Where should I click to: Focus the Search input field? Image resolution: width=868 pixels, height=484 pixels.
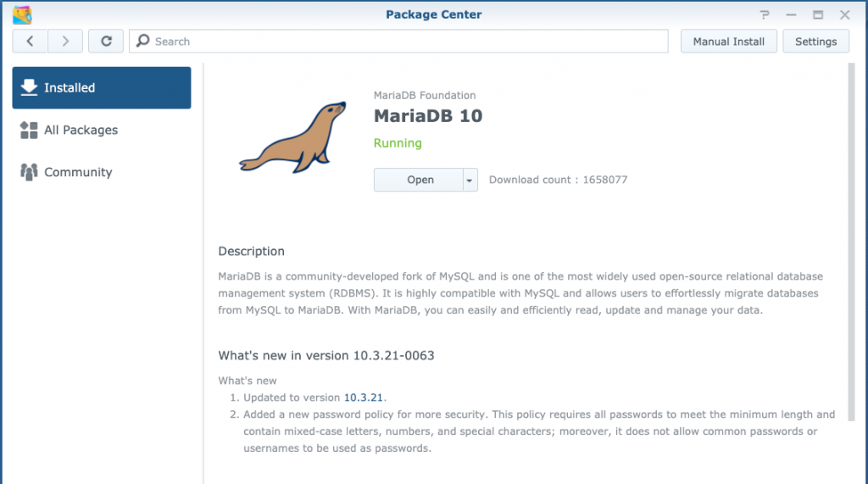(x=398, y=41)
